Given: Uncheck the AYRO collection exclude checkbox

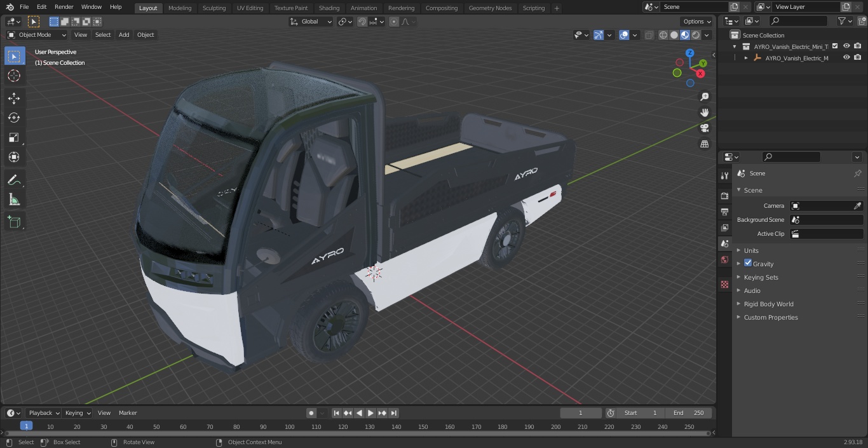Looking at the screenshot, I should 835,46.
